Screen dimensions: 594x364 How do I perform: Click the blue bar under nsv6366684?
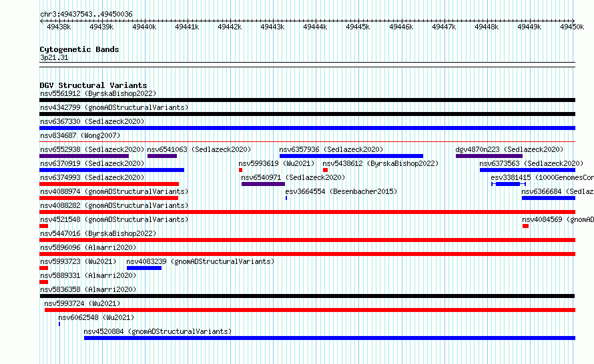549,198
